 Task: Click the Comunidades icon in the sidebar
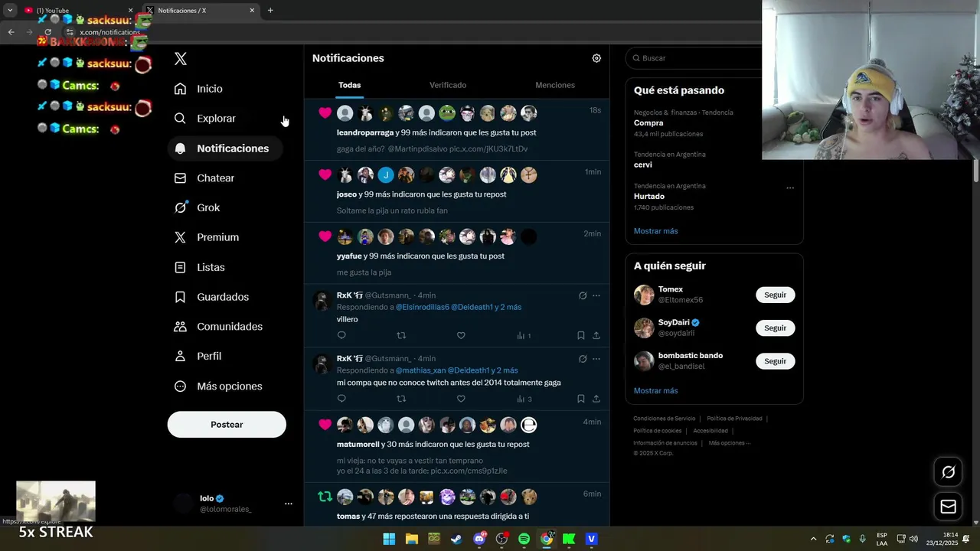[181, 327]
